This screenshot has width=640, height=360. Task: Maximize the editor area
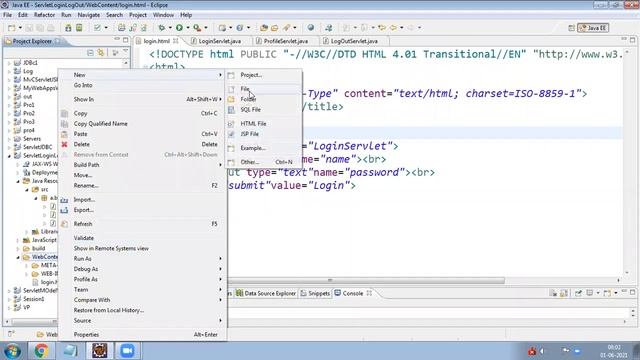click(x=632, y=40)
